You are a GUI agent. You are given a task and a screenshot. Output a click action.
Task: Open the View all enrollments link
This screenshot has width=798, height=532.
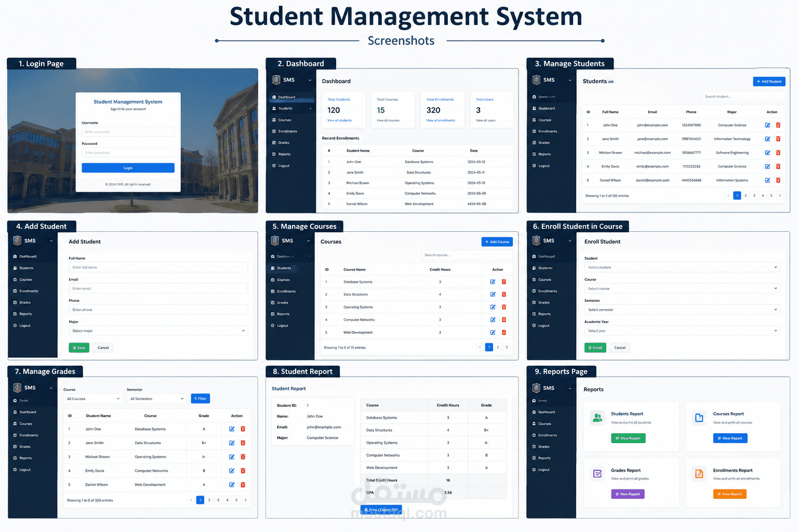pos(441,121)
